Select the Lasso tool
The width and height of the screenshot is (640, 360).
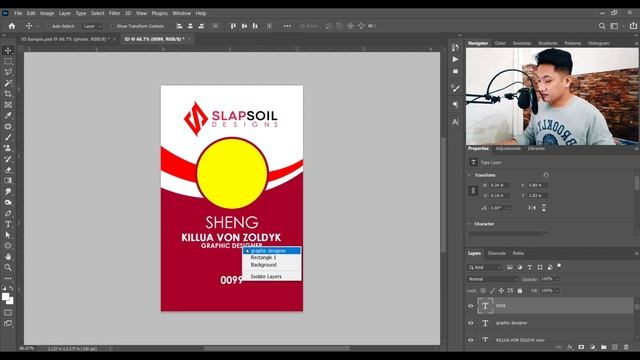[x=8, y=72]
